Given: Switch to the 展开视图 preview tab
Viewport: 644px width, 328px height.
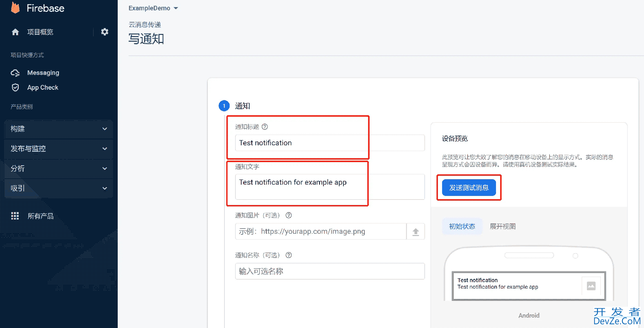Looking at the screenshot, I should pos(503,226).
